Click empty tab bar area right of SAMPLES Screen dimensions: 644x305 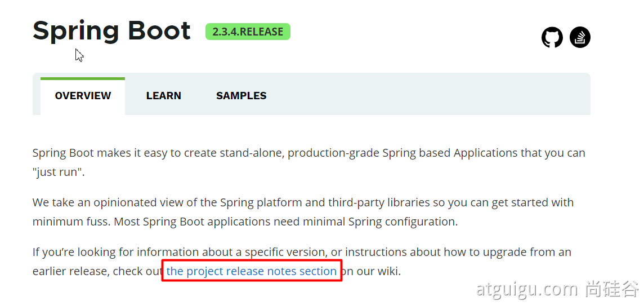pos(428,96)
